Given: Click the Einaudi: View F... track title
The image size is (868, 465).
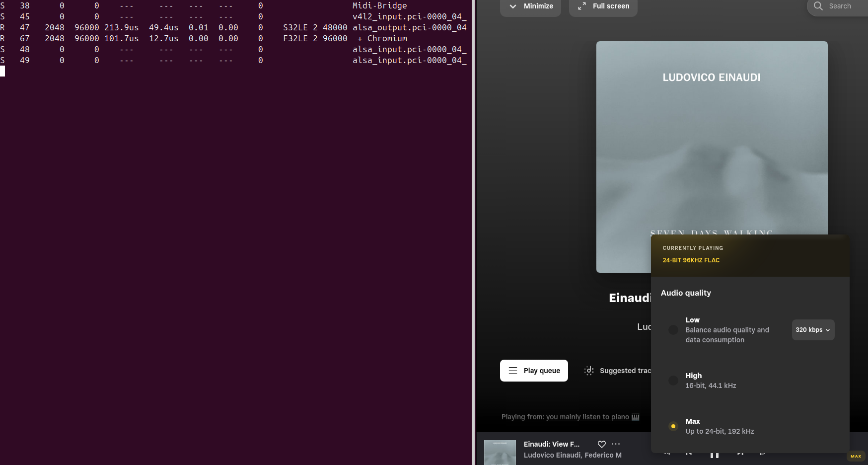Looking at the screenshot, I should click(551, 444).
